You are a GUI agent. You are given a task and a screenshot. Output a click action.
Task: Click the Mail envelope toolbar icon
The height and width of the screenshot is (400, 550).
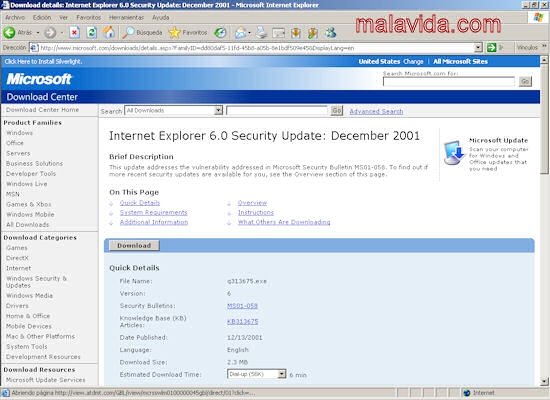coord(241,33)
